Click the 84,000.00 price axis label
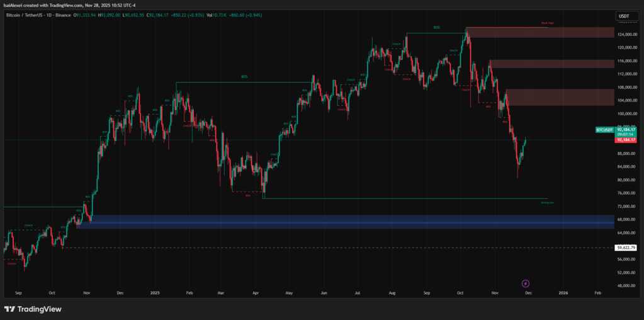 click(627, 167)
